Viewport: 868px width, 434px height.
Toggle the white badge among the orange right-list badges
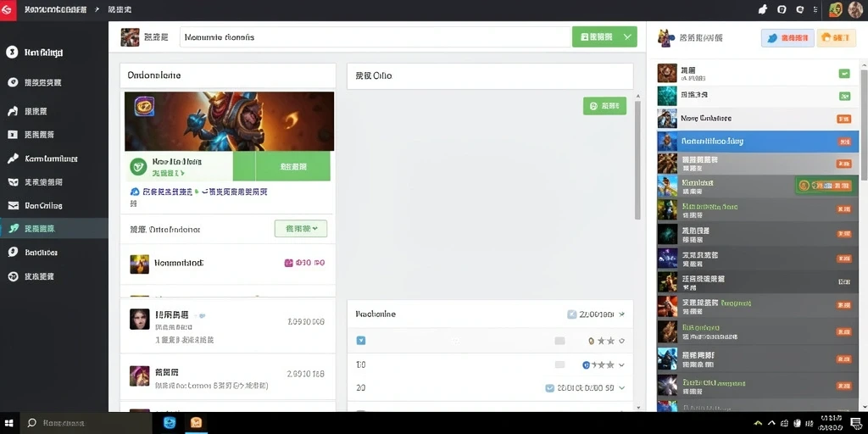[x=844, y=281]
